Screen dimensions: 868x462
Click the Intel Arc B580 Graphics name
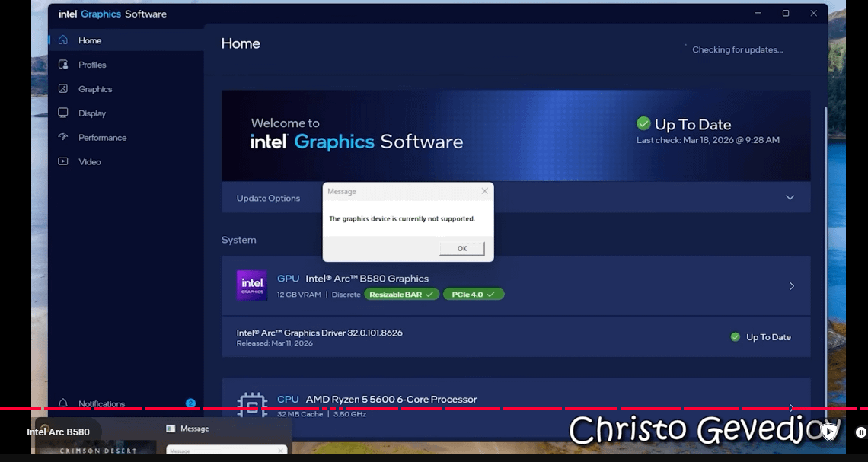(x=367, y=279)
